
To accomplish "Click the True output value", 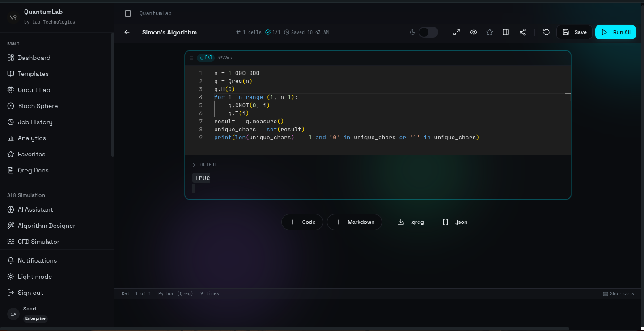I will (202, 178).
